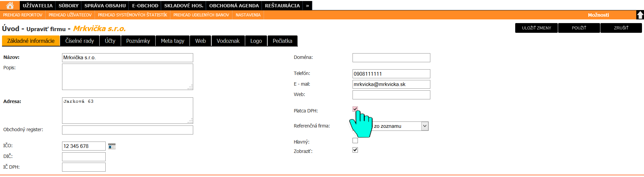Image resolution: width=644 pixels, height=177 pixels.
Task: Click into the Doména input field
Action: click(x=391, y=58)
